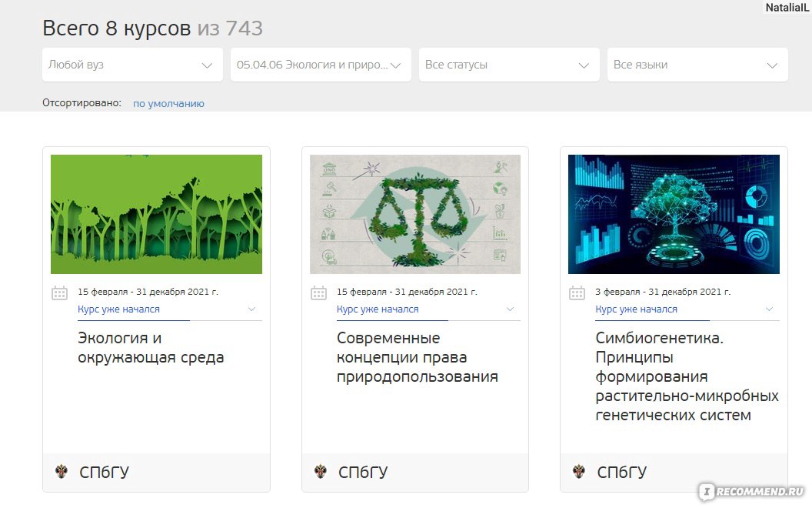
Task: Open the 'Все языки' language dropdown
Action: pos(697,65)
